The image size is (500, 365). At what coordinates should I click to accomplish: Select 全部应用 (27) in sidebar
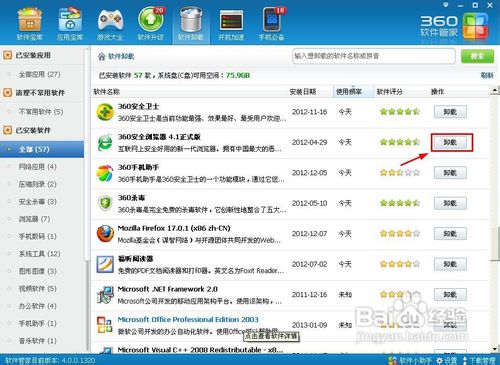pyautogui.click(x=39, y=74)
